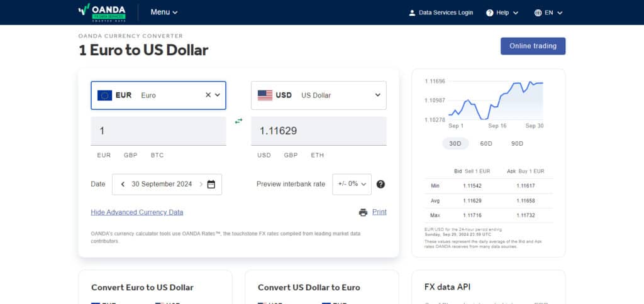Click the date text 30 September 2024

(x=162, y=184)
